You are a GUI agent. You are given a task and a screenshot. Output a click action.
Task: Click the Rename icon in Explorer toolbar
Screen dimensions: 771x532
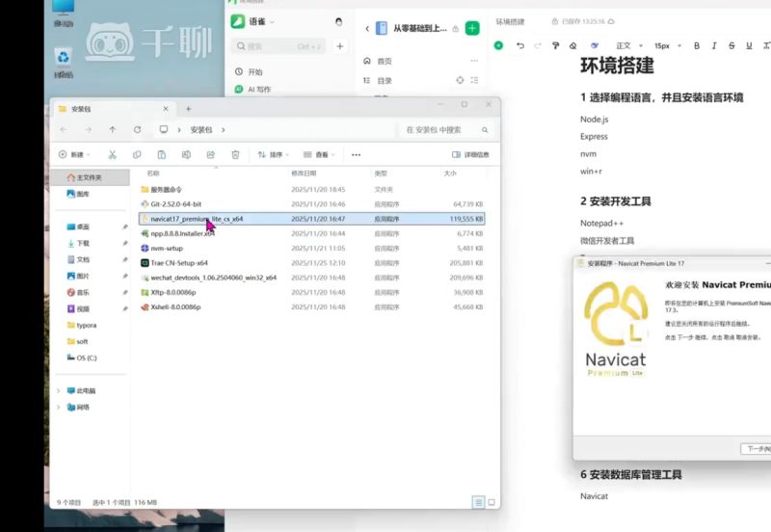pos(186,155)
